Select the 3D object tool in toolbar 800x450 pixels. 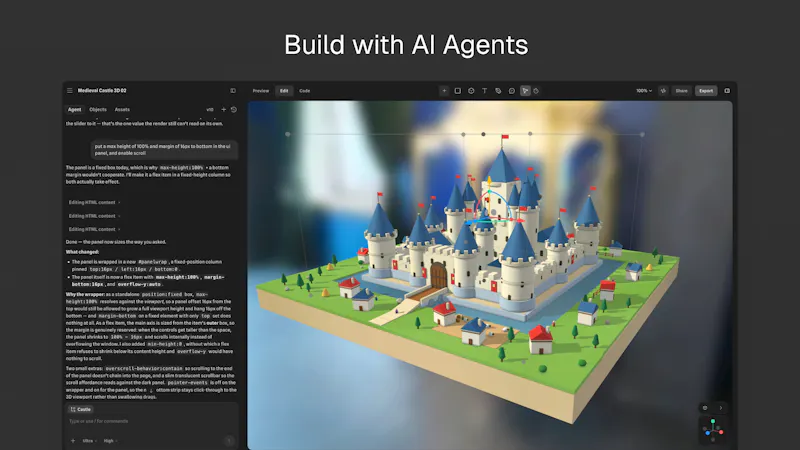point(471,91)
